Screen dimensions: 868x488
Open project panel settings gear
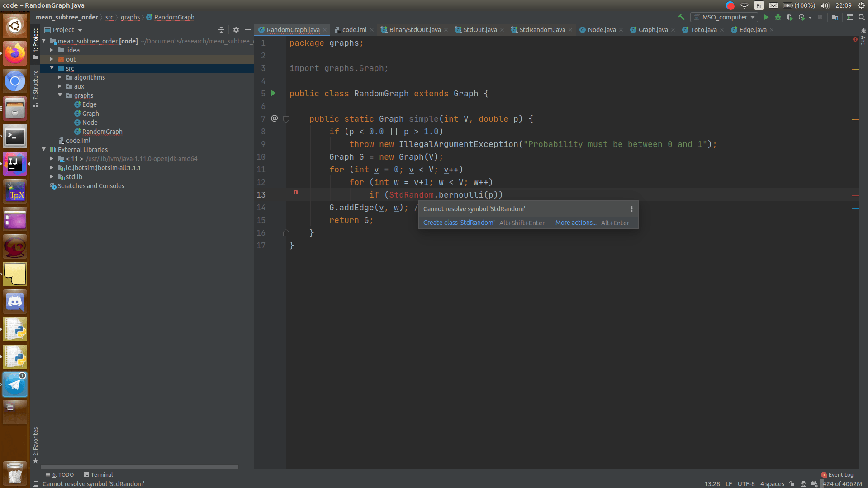tap(236, 30)
